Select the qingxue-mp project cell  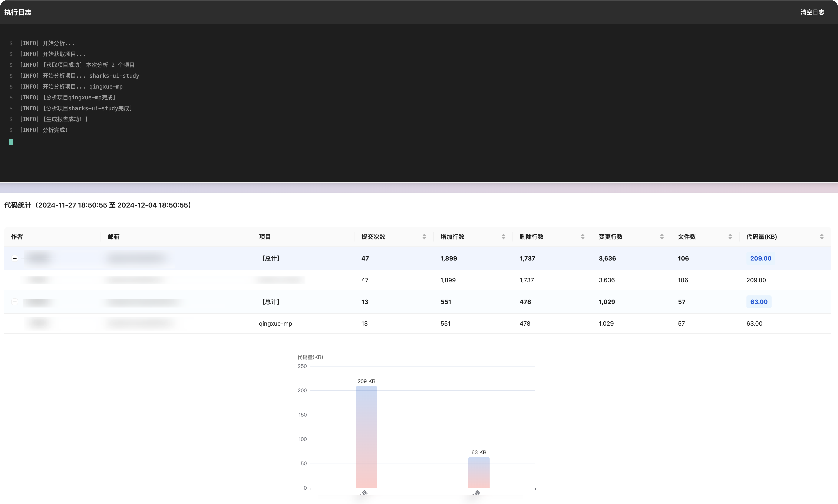275,324
